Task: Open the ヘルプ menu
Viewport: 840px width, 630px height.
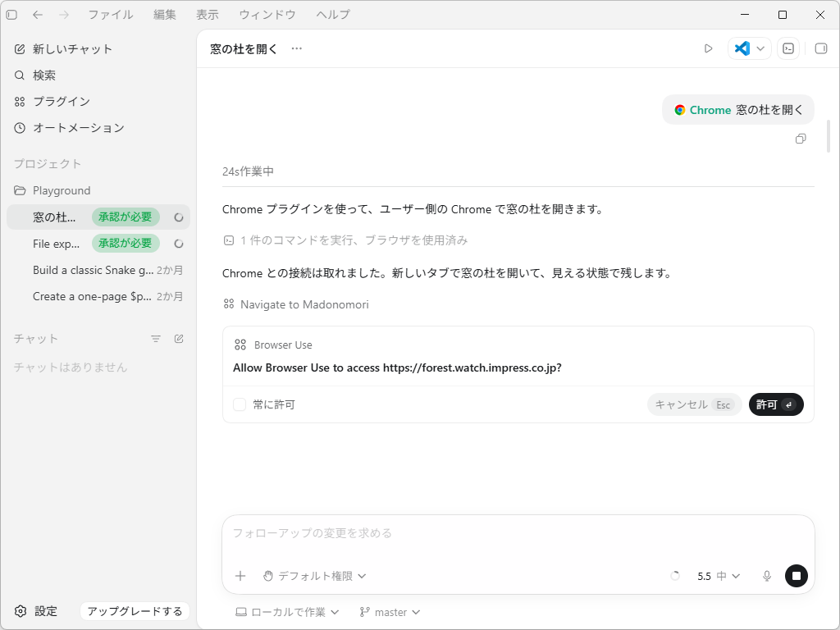Action: tap(333, 15)
